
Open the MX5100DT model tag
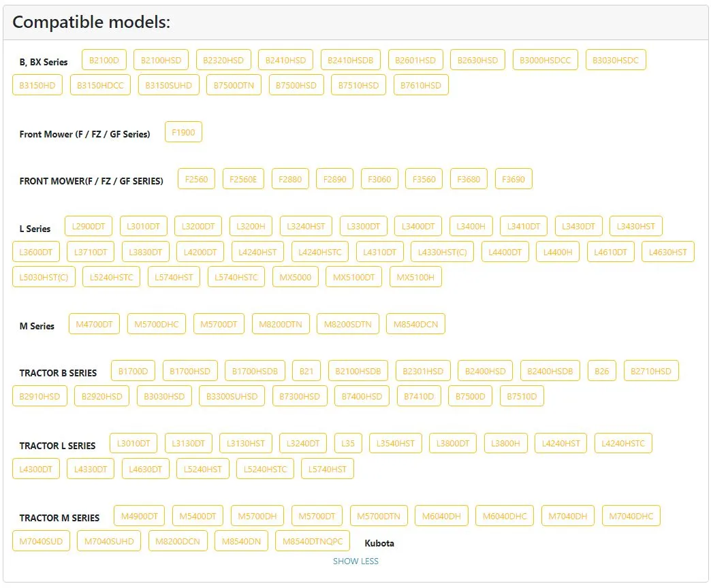tap(353, 277)
